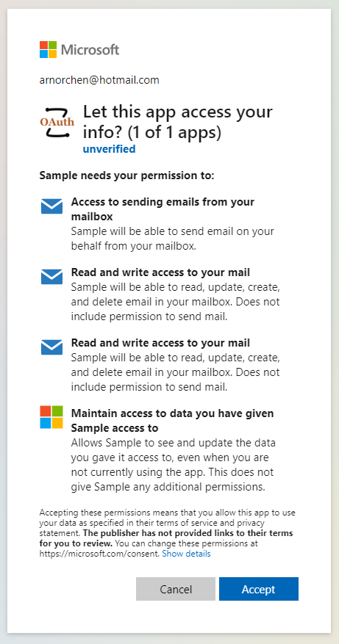Click the arnorchen@hotmail.com account address

pyautogui.click(x=99, y=80)
